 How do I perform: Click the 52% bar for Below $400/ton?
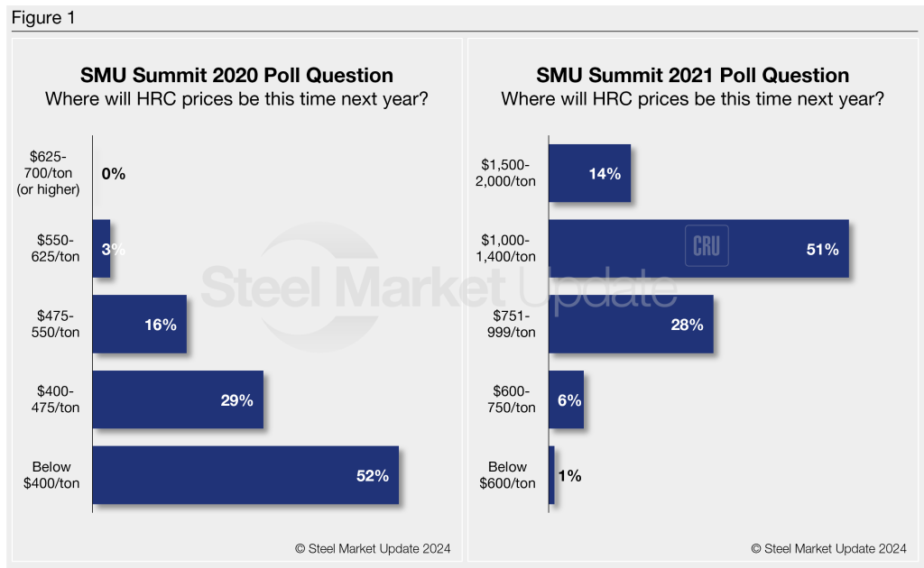coord(245,475)
